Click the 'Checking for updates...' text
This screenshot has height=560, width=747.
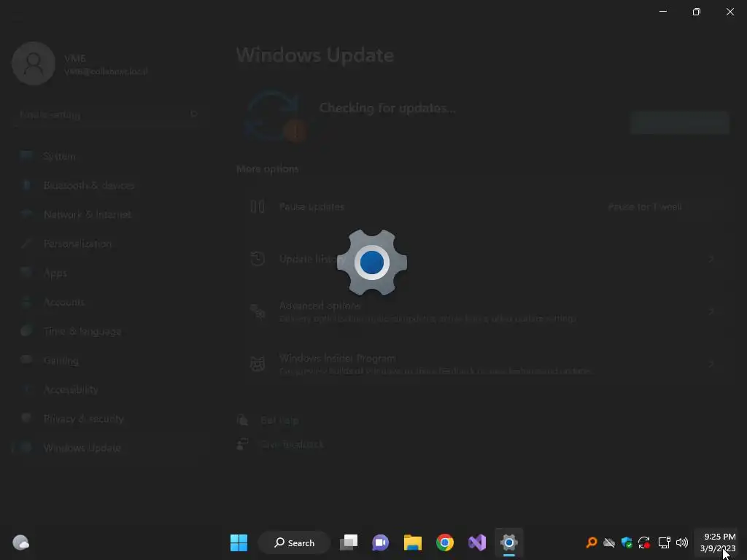point(387,108)
